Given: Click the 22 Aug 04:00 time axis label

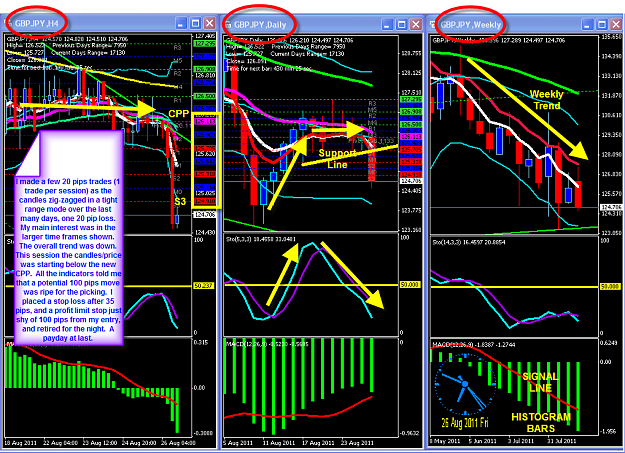Looking at the screenshot, I should 59,443.
